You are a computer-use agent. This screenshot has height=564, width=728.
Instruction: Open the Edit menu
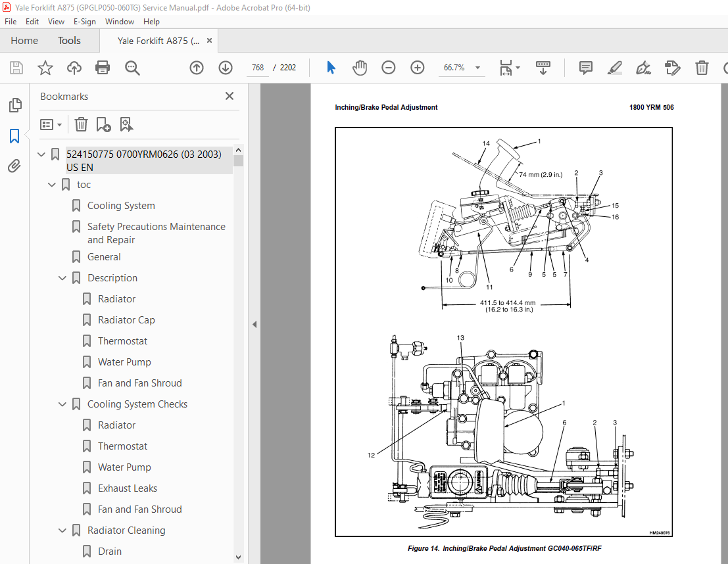32,21
